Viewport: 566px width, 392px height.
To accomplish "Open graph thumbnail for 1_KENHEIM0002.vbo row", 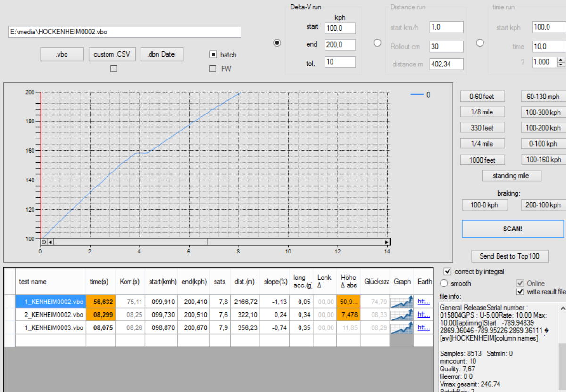I will coord(402,302).
